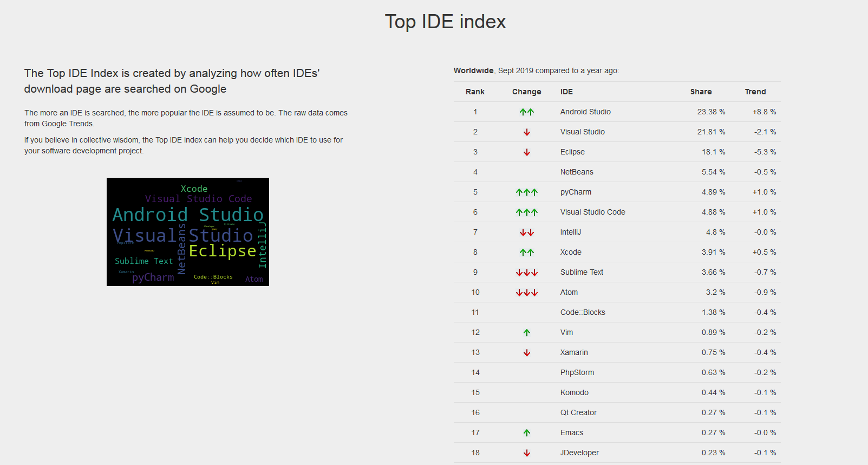
Task: Click the 21.81 % share value
Action: (711, 132)
